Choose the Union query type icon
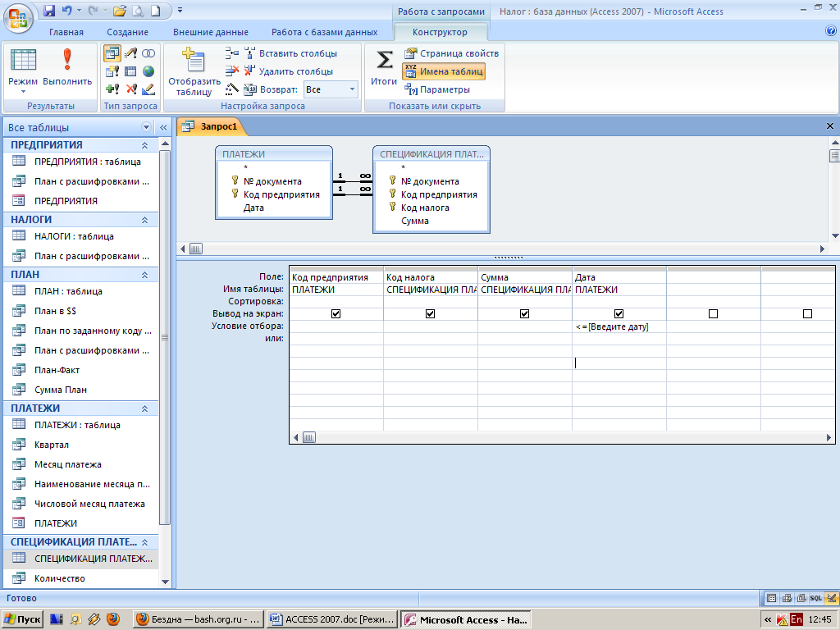Image resolution: width=840 pixels, height=630 pixels. tap(148, 53)
